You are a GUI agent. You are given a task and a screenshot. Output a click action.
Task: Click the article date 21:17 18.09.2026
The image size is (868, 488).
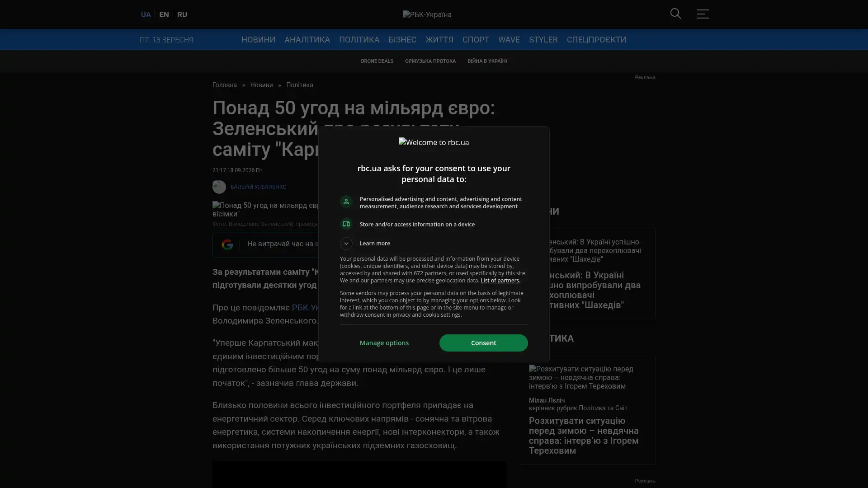click(237, 170)
